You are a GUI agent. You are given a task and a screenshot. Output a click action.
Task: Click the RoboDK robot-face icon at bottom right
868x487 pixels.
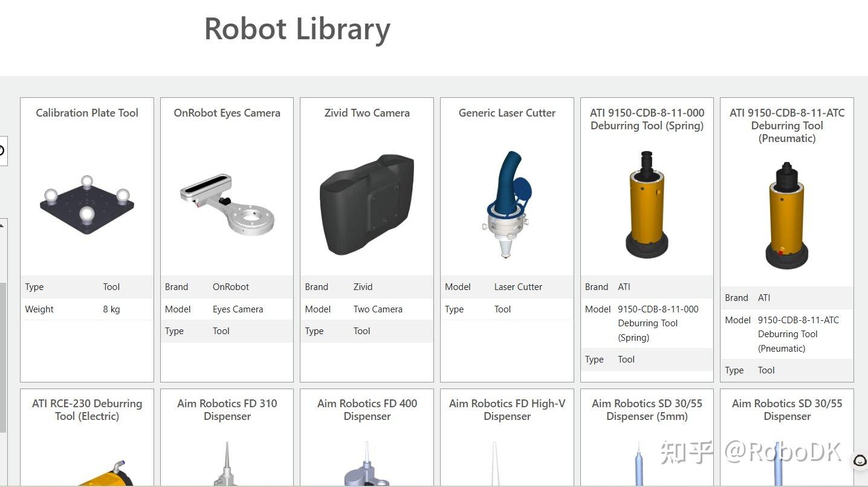(860, 459)
